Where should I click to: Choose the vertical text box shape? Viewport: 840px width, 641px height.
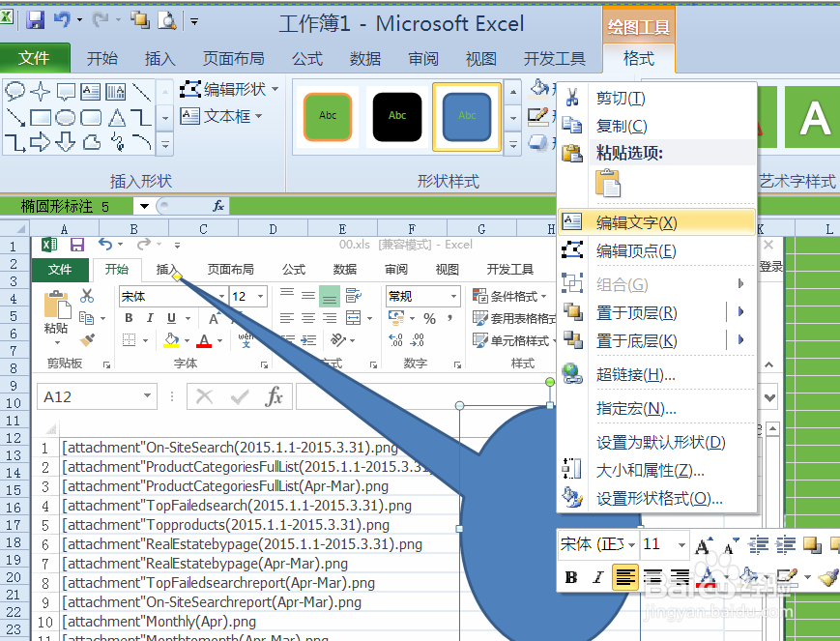(x=116, y=92)
